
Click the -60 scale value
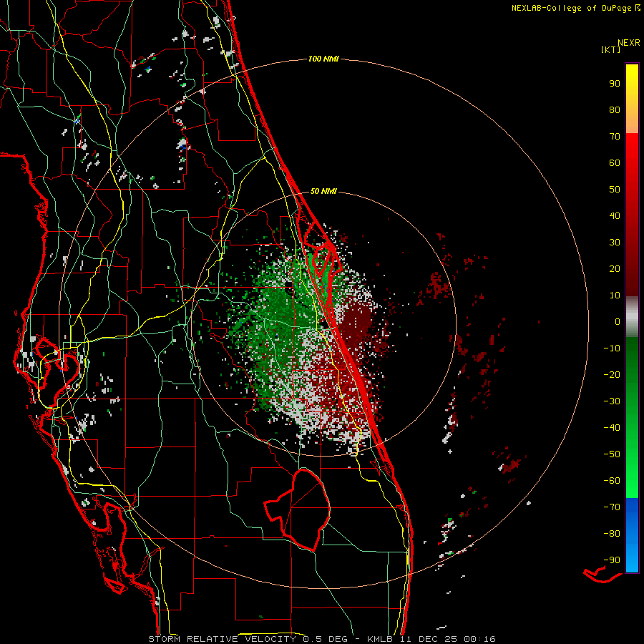pos(612,481)
